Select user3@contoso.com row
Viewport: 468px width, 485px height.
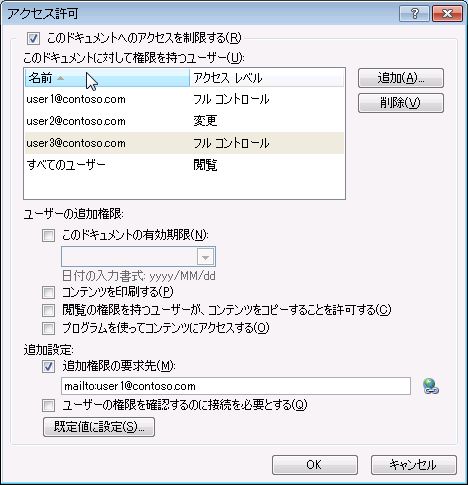coord(184,143)
